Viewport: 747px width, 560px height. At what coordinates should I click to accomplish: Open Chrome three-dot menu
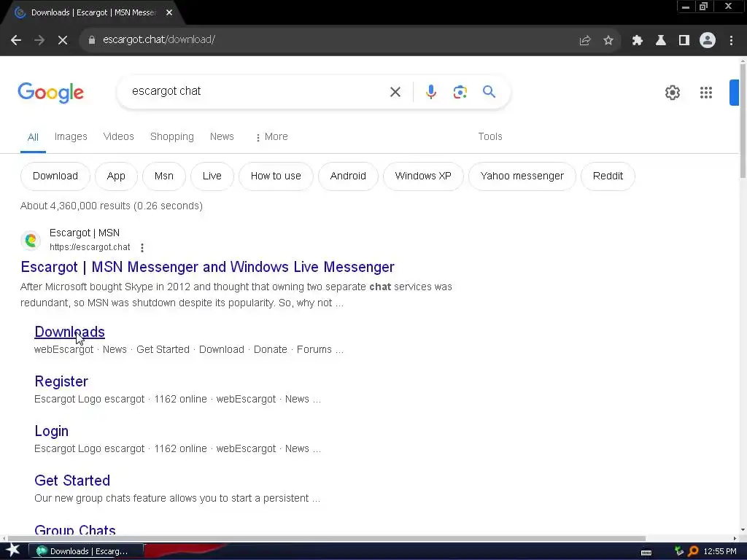[731, 41]
